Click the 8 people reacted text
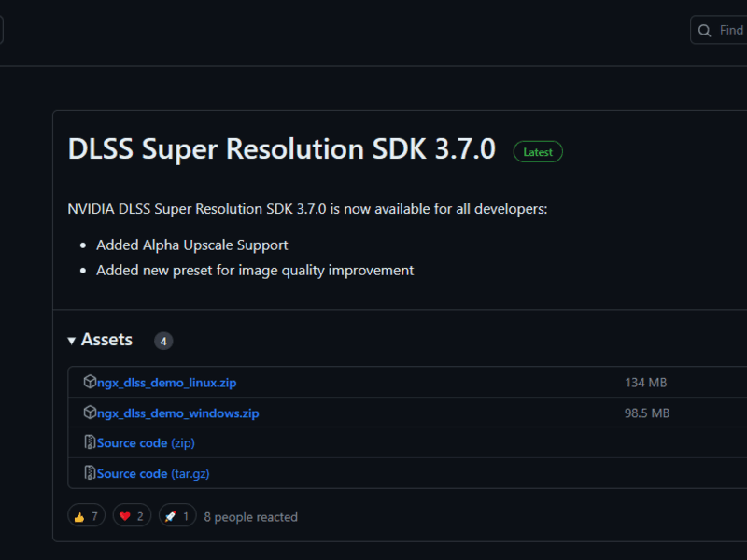 [251, 517]
